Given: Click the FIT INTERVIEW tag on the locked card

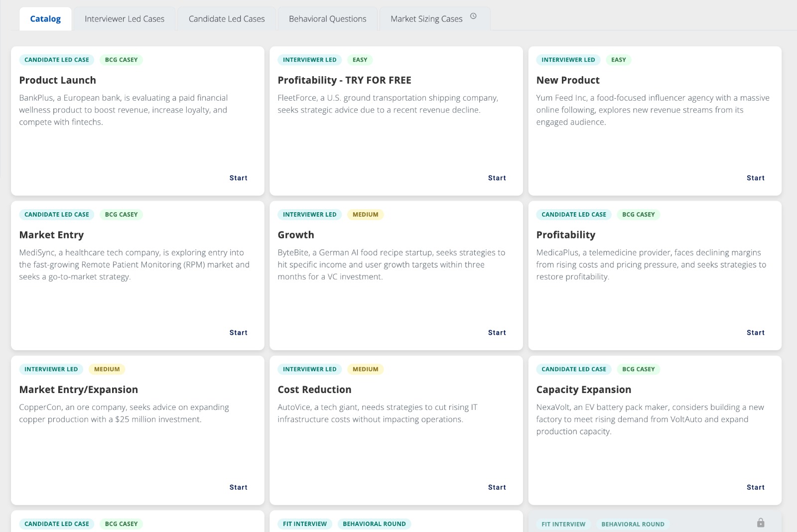Looking at the screenshot, I should [563, 524].
